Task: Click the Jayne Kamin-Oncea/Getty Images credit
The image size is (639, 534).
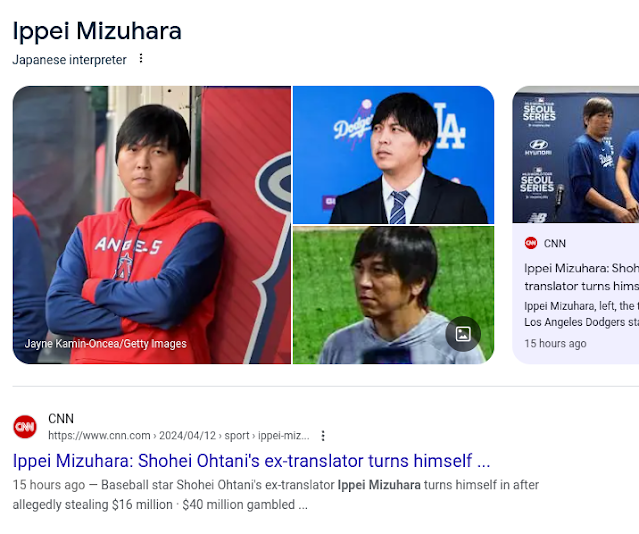Action: 106,344
